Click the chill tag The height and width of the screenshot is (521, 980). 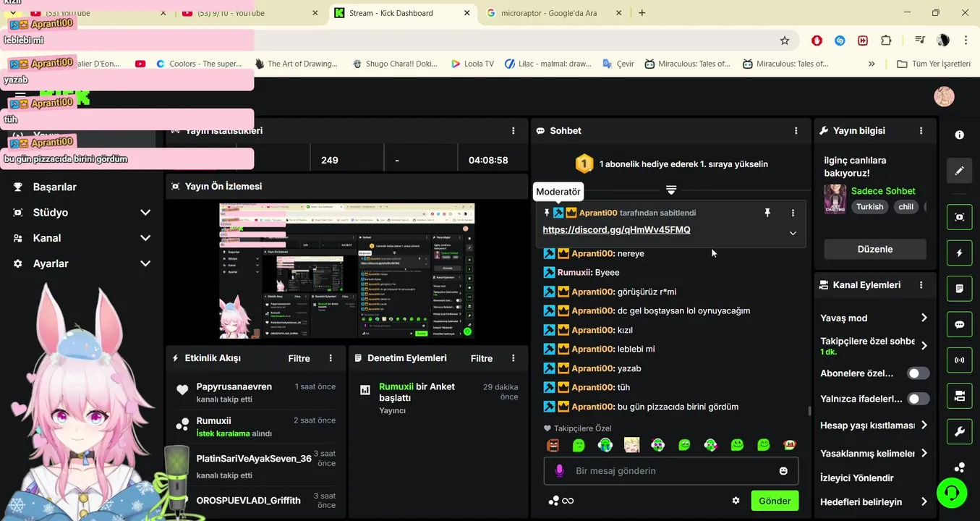click(906, 207)
